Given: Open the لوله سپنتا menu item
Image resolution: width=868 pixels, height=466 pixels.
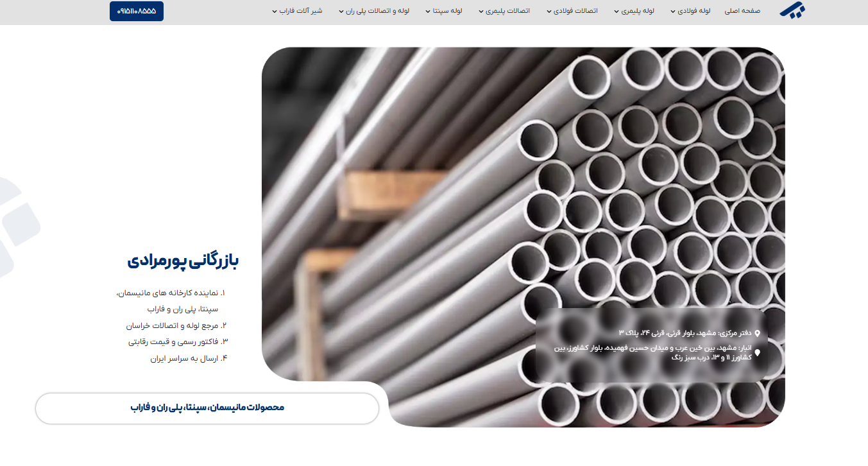Looking at the screenshot, I should (x=447, y=11).
